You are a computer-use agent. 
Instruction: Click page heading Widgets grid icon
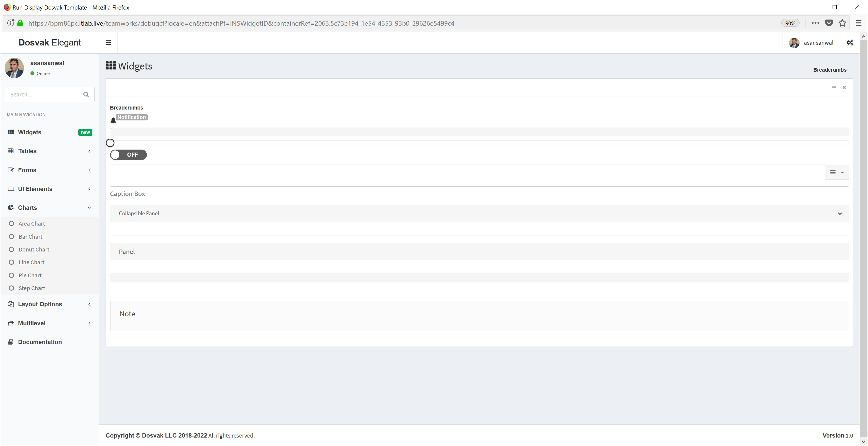[111, 65]
